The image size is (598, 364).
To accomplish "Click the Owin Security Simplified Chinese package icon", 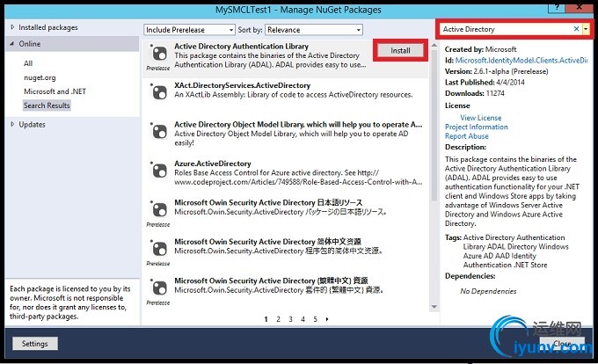I will 159,249.
